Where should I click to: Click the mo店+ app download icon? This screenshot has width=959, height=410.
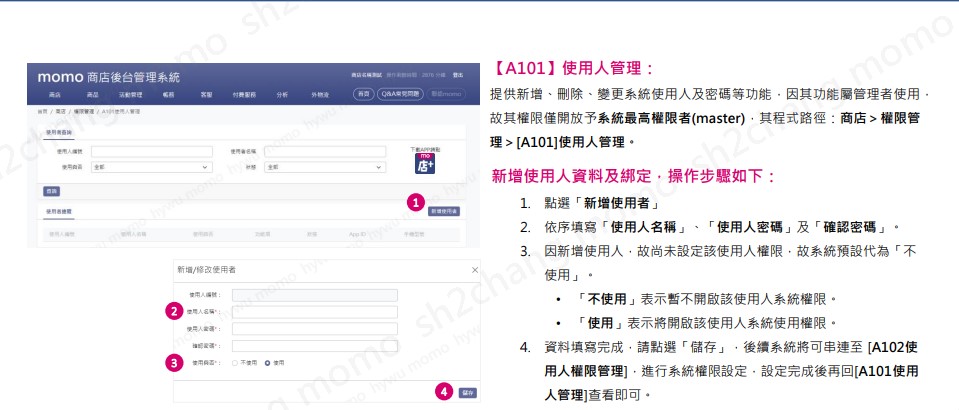tap(423, 165)
